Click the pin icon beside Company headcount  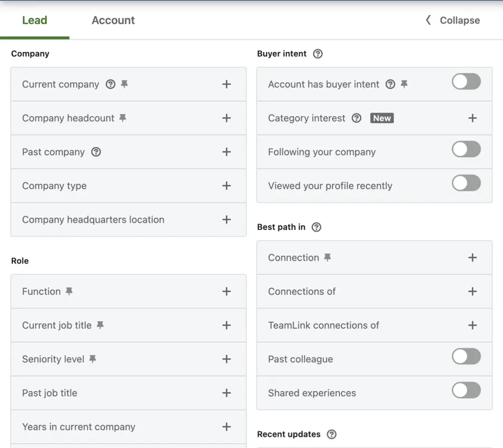[x=124, y=118]
